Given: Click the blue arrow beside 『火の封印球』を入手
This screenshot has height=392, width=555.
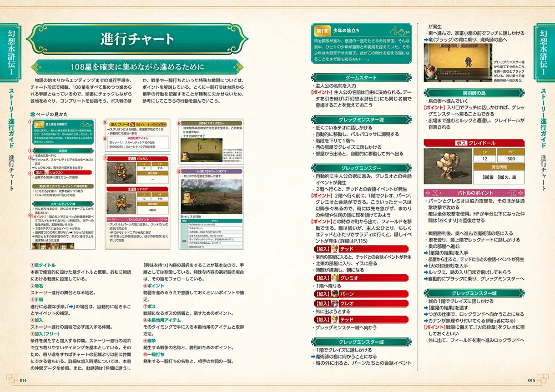Looking at the screenshot, I should pyautogui.click(x=426, y=266).
